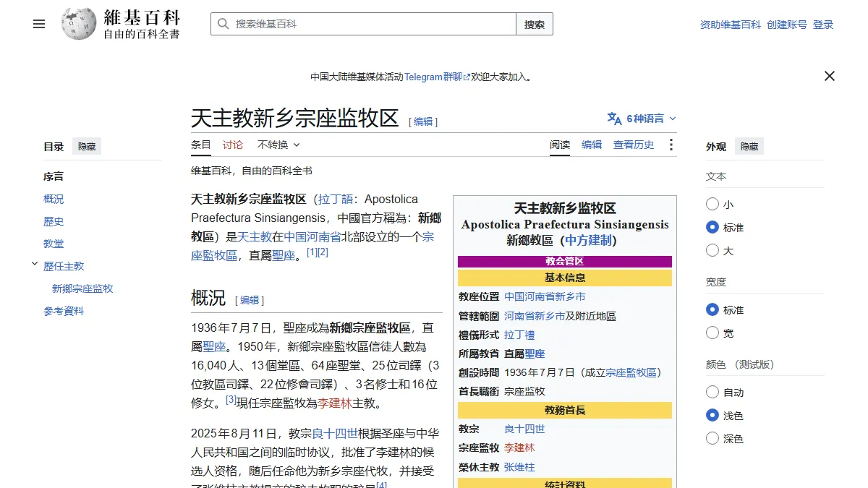Switch to the 阅读 tab
The width and height of the screenshot is (868, 488).
[560, 145]
